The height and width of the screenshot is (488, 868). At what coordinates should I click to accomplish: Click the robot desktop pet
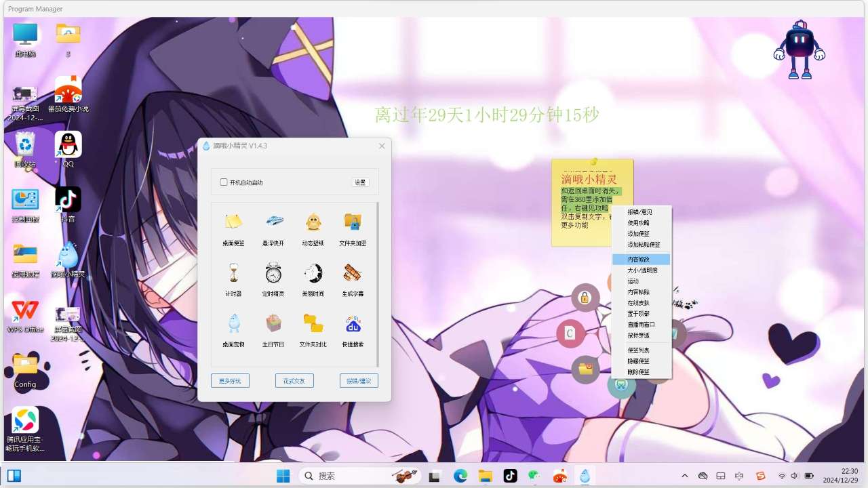tap(800, 49)
